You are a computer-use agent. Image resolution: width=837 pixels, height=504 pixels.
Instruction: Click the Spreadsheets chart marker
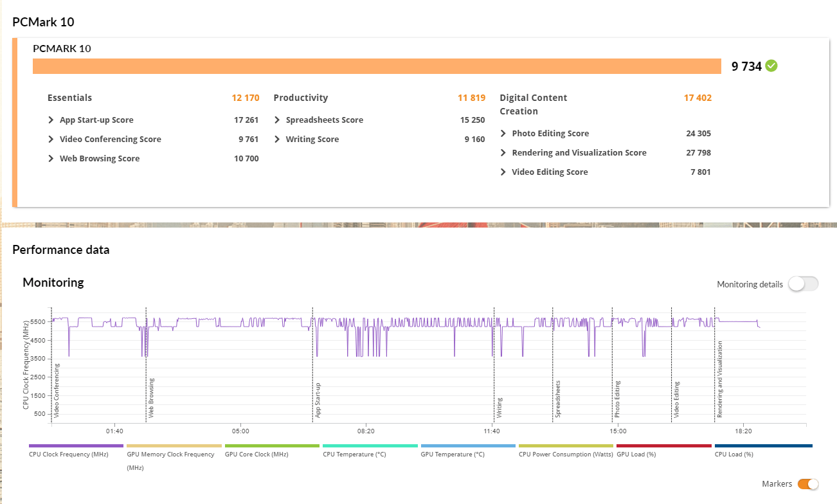tap(558, 399)
